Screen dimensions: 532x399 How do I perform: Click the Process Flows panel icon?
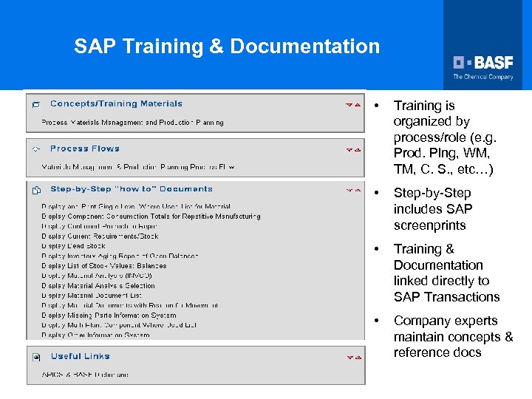pyautogui.click(x=36, y=149)
